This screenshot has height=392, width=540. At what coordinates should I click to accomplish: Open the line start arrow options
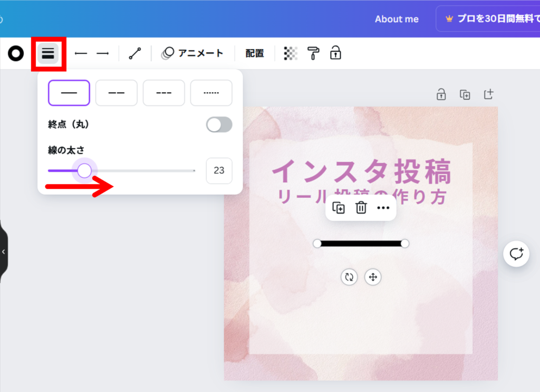[81, 53]
